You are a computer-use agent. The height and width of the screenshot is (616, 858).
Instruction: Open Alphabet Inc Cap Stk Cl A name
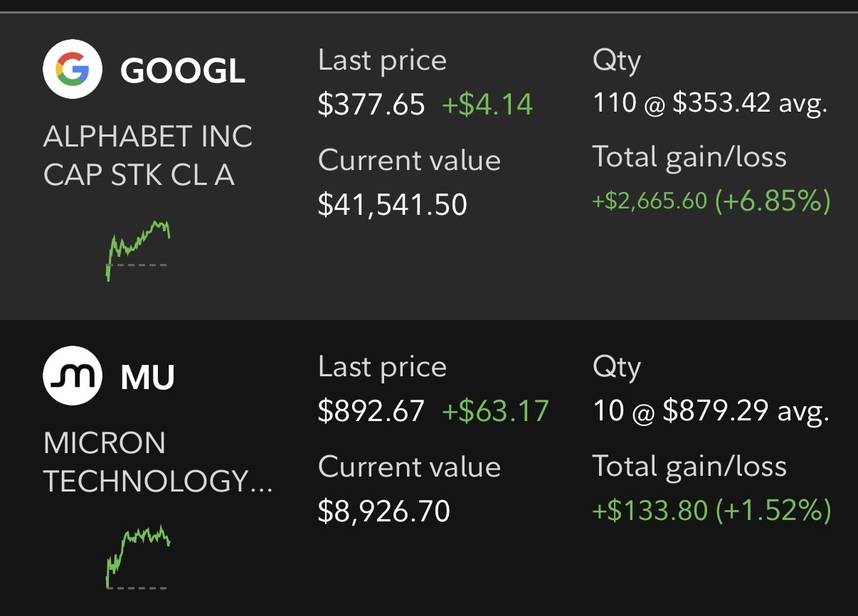[x=148, y=156]
